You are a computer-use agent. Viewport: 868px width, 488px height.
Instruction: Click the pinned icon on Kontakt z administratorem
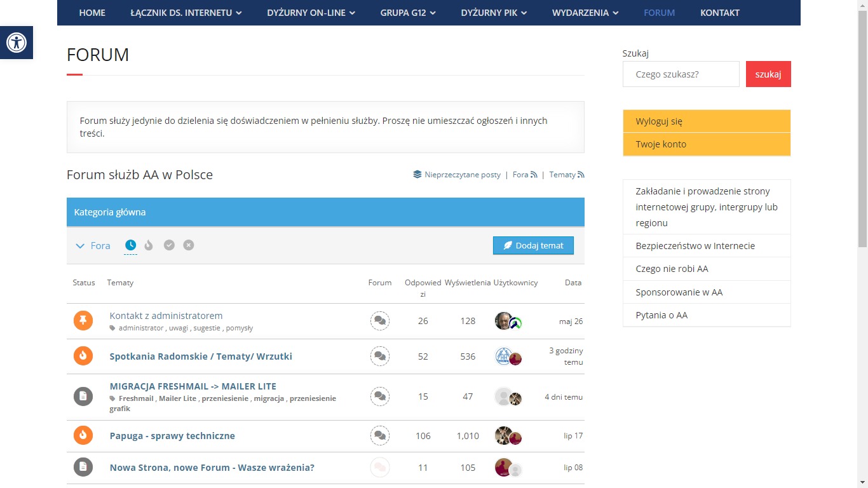point(83,320)
